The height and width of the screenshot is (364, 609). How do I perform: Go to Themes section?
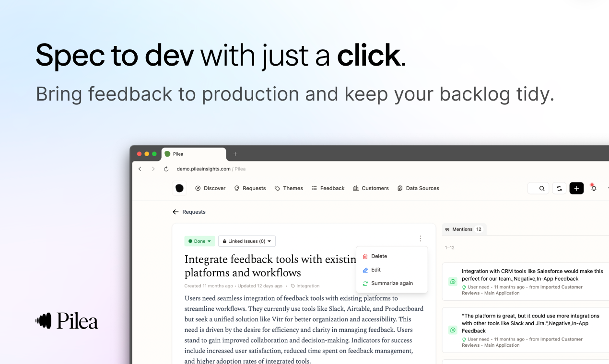coord(289,188)
